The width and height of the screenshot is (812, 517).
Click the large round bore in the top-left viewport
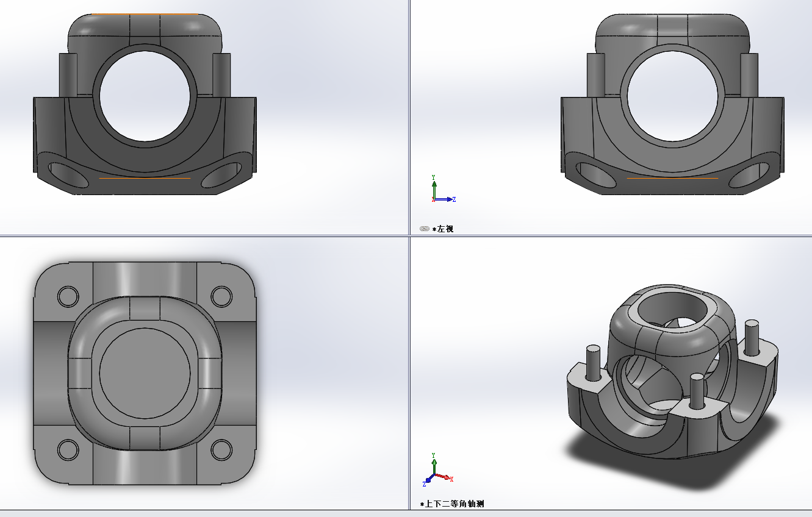145,96
